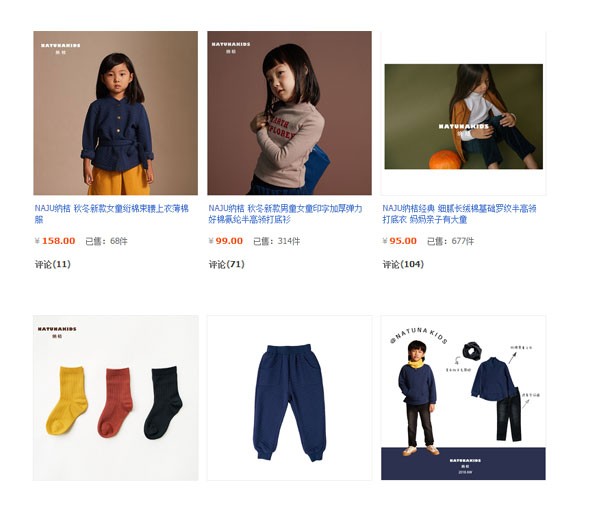
Task: Click the orange pumpkin in third photo
Action: (x=445, y=160)
